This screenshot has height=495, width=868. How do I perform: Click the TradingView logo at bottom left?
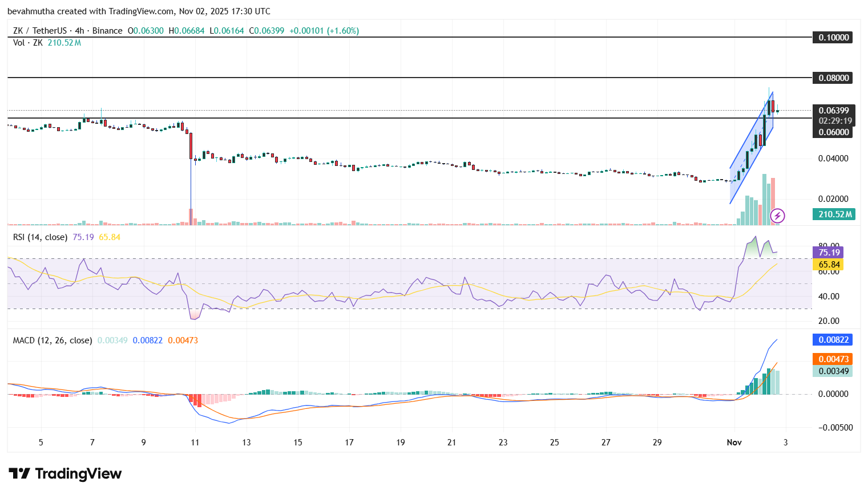click(x=64, y=474)
